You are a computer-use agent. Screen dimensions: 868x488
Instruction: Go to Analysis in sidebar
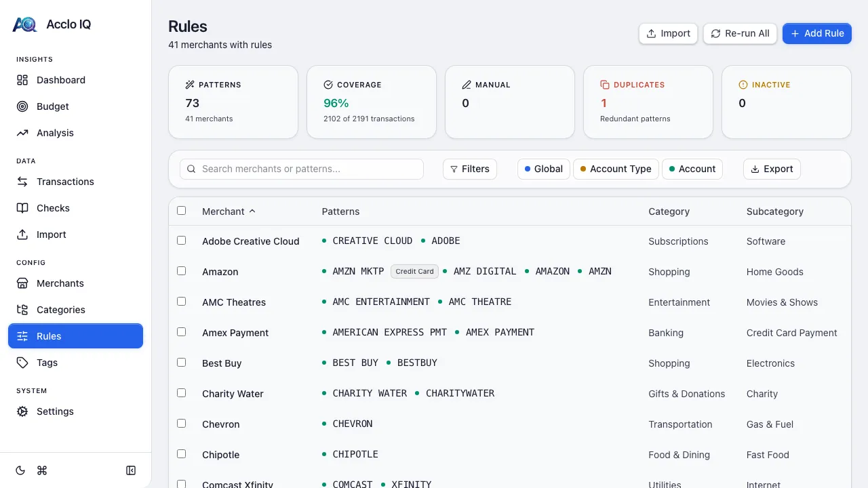[x=75, y=133]
